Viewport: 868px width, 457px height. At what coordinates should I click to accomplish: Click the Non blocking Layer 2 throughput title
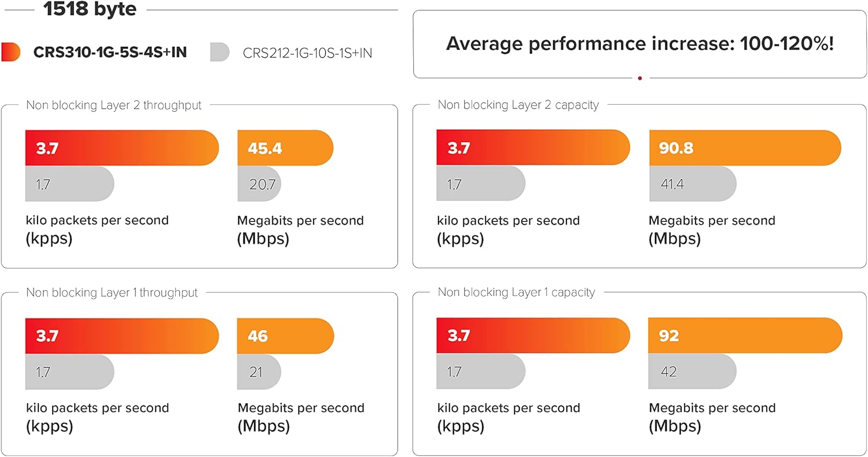click(x=114, y=105)
